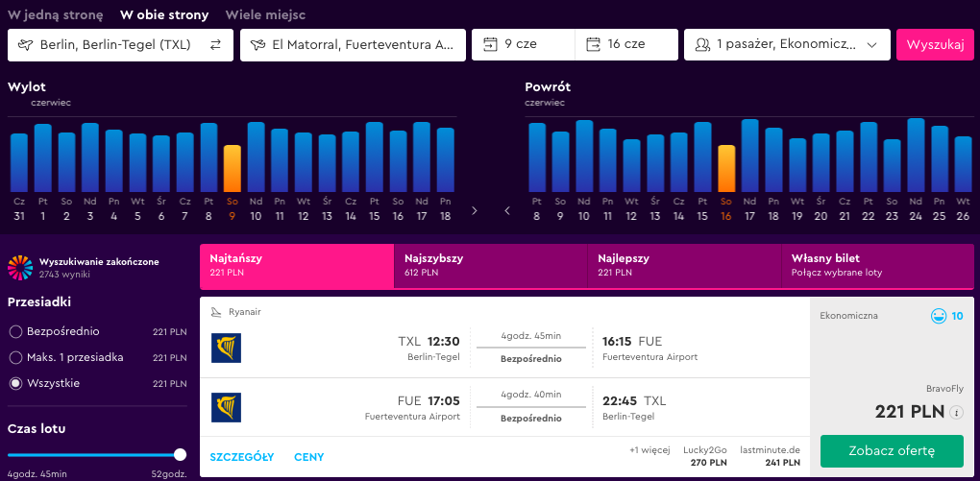Click the return calendar icon
Screen dimensions: 980x481
[593, 44]
